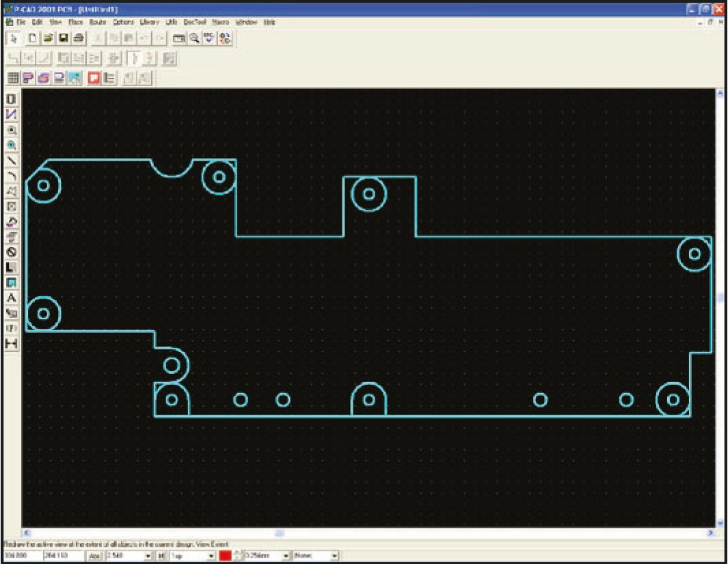Select the Place Text 'A' tool
The image size is (728, 564).
(12, 298)
